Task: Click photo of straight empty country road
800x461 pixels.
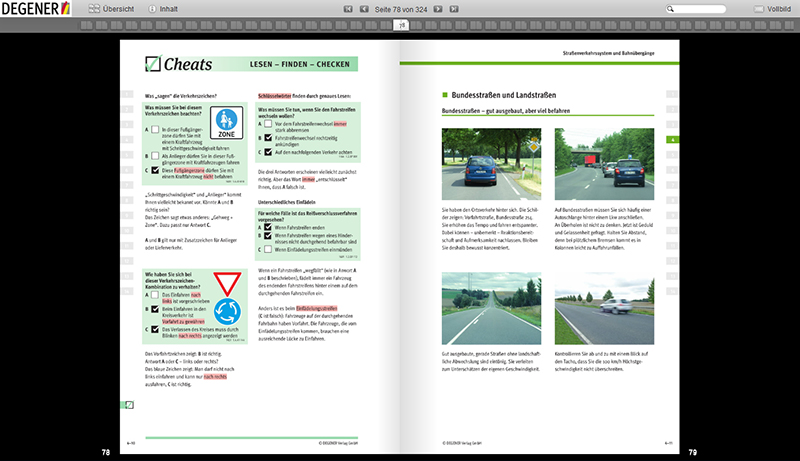Action: click(x=491, y=308)
